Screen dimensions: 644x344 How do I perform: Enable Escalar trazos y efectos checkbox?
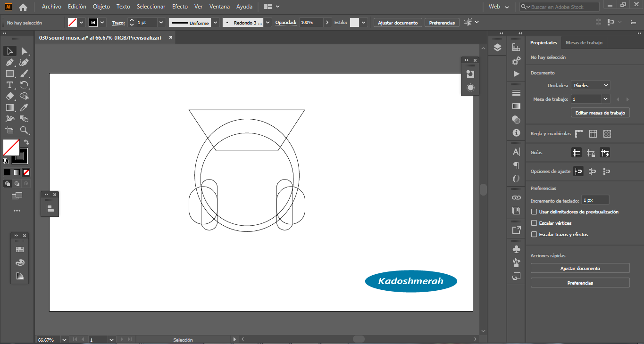tap(534, 235)
